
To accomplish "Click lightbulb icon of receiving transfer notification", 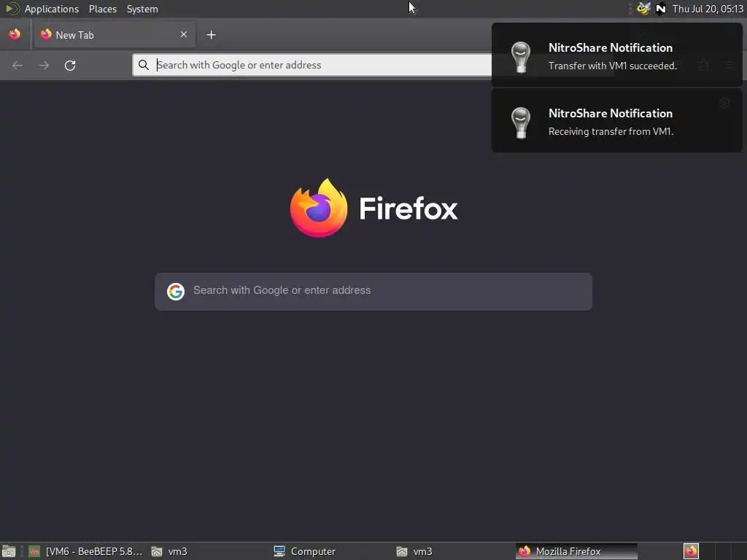I will coord(521,122).
